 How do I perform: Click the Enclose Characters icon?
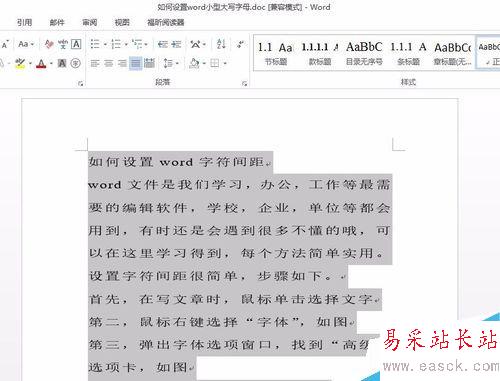(76, 63)
